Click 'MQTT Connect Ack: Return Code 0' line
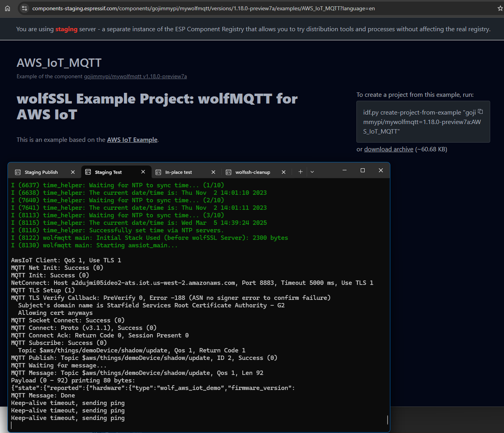Image resolution: width=504 pixels, height=433 pixels. tap(100, 335)
